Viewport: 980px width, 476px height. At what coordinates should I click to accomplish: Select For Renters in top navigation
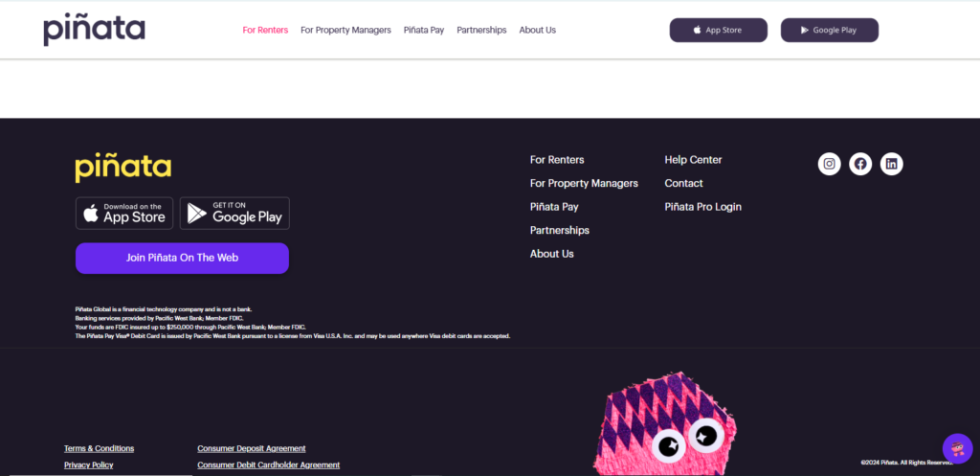point(266,30)
